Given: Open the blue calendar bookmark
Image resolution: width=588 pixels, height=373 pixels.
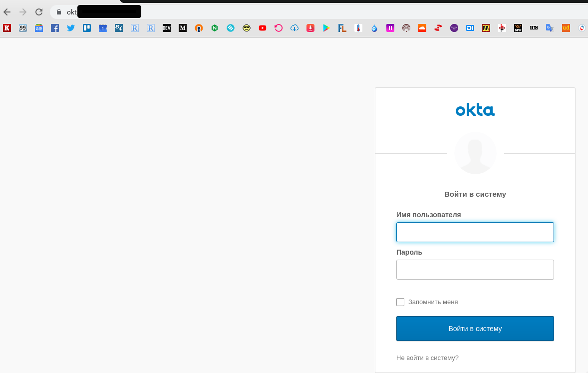Looking at the screenshot, I should coord(103,28).
